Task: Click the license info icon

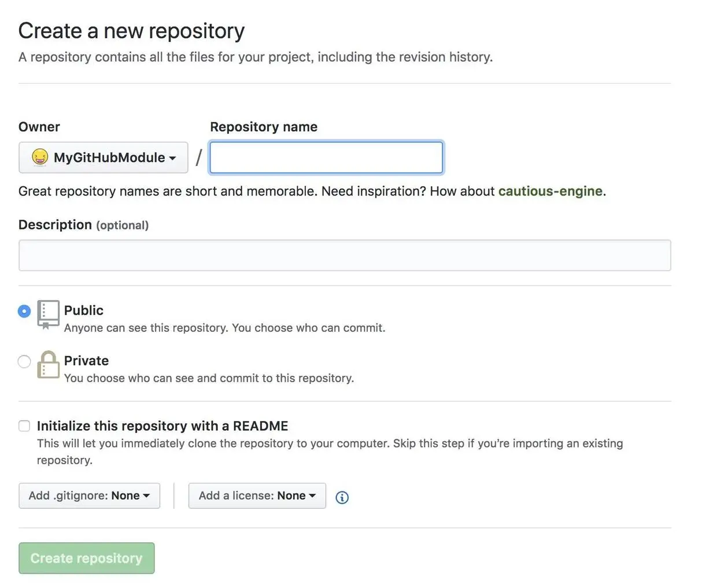Action: pos(342,497)
